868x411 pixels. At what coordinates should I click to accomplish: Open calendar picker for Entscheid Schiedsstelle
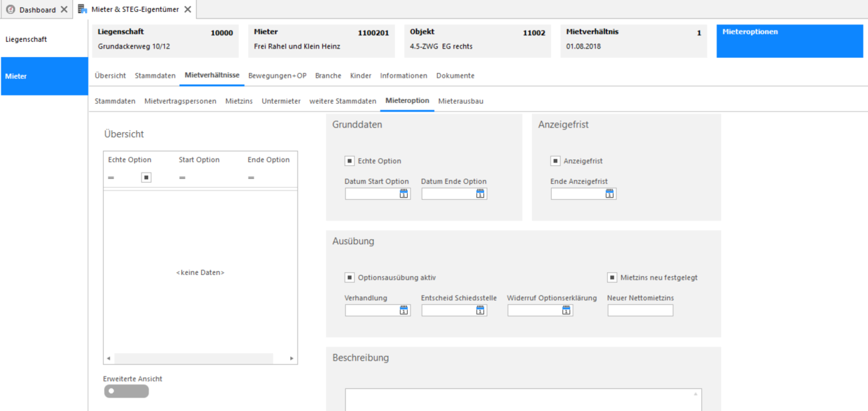pyautogui.click(x=480, y=310)
